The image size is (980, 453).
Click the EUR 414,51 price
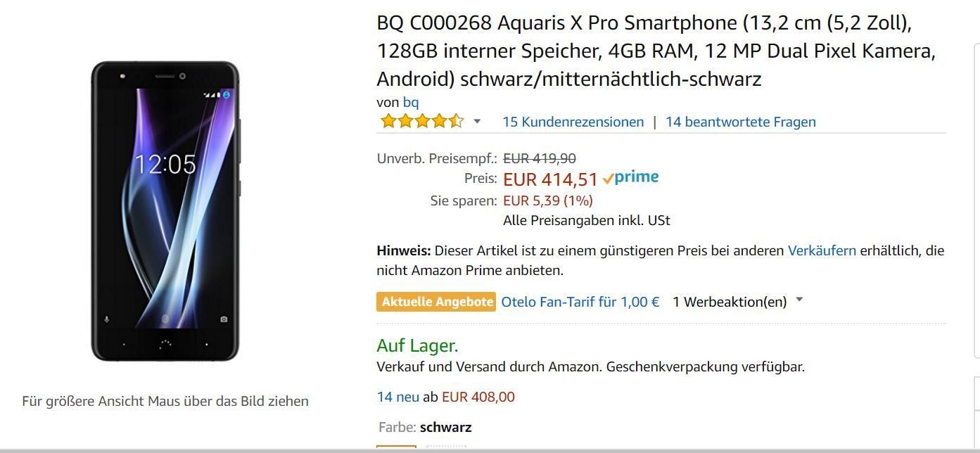pyautogui.click(x=550, y=180)
